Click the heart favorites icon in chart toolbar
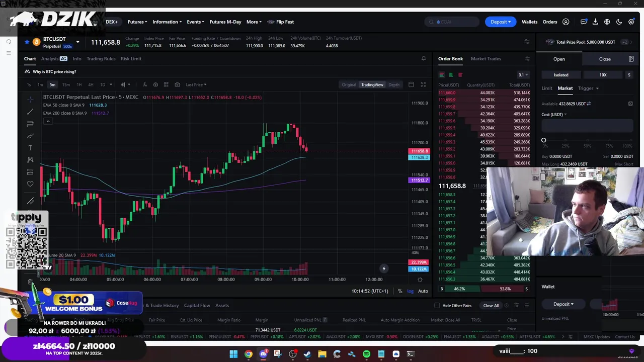The width and height of the screenshot is (644, 362). click(30, 184)
